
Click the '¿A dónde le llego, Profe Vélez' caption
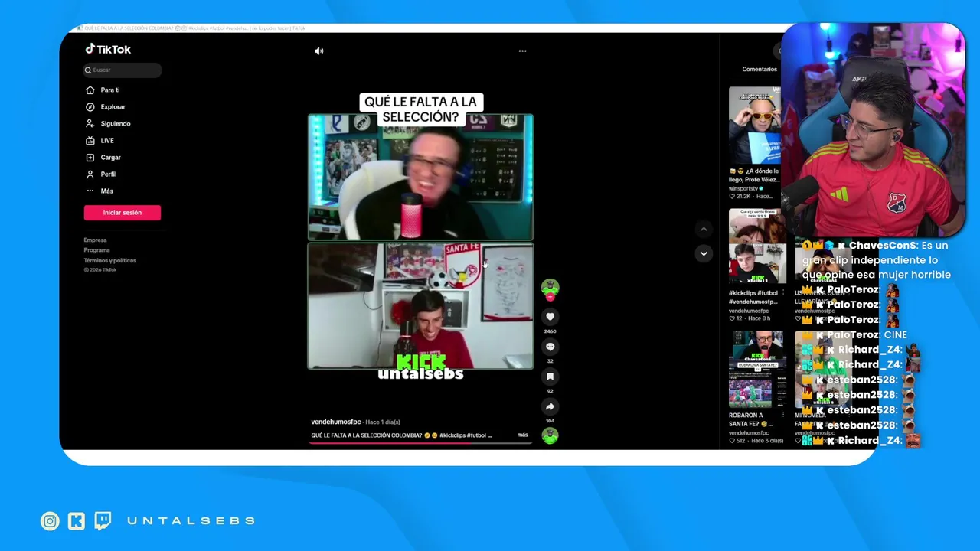(754, 175)
